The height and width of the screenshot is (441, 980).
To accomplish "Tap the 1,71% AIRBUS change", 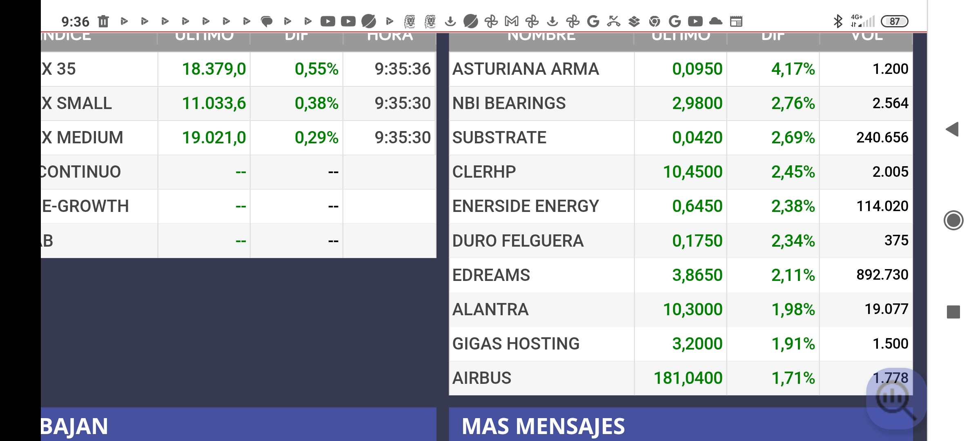I will (x=793, y=378).
